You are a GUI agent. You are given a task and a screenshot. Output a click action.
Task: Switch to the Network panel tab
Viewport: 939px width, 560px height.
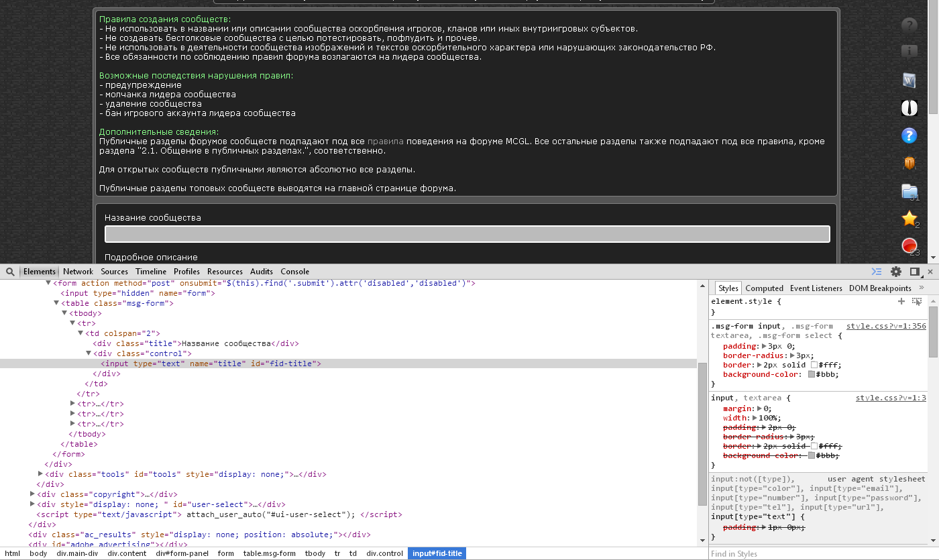(78, 272)
